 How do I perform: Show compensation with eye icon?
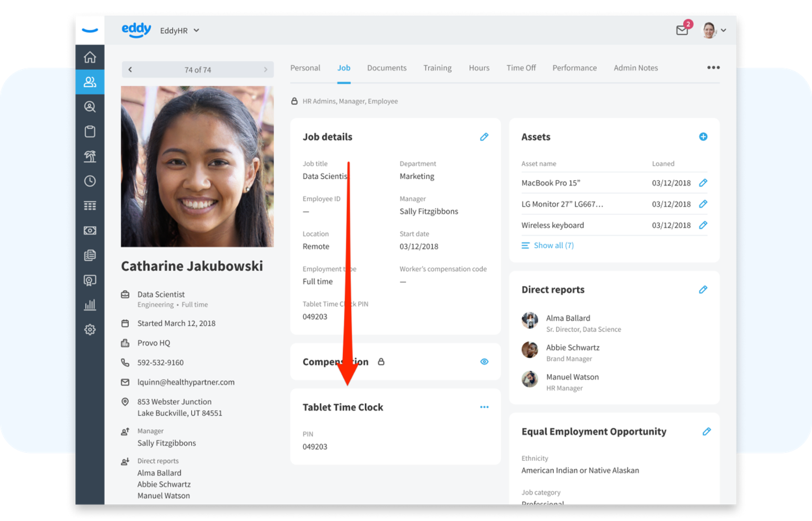point(484,362)
